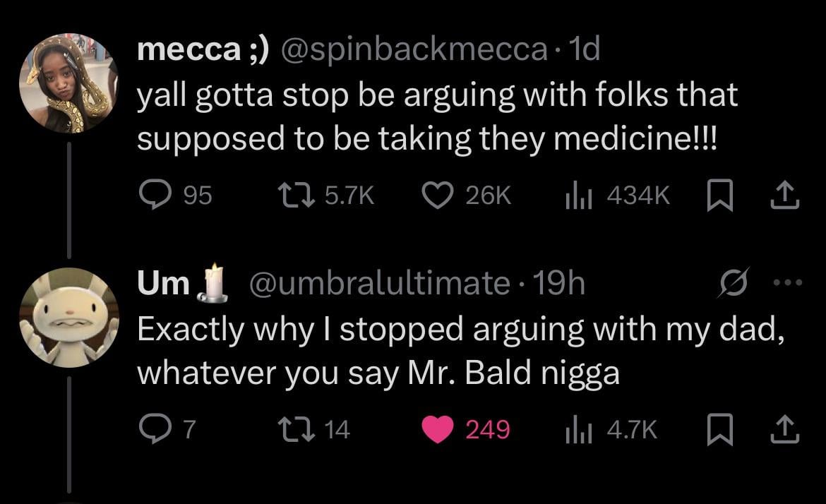Like mecca's tweet with 26K likes

coord(436,195)
